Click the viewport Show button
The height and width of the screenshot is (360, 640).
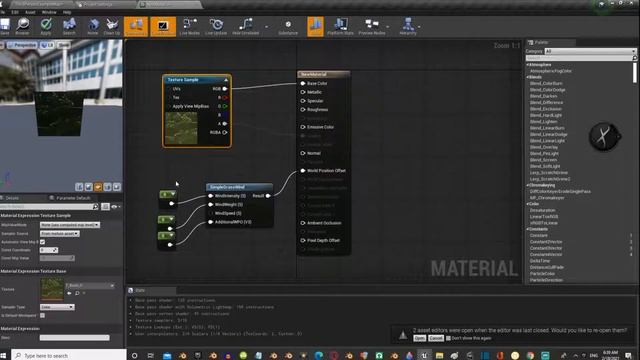click(64, 45)
